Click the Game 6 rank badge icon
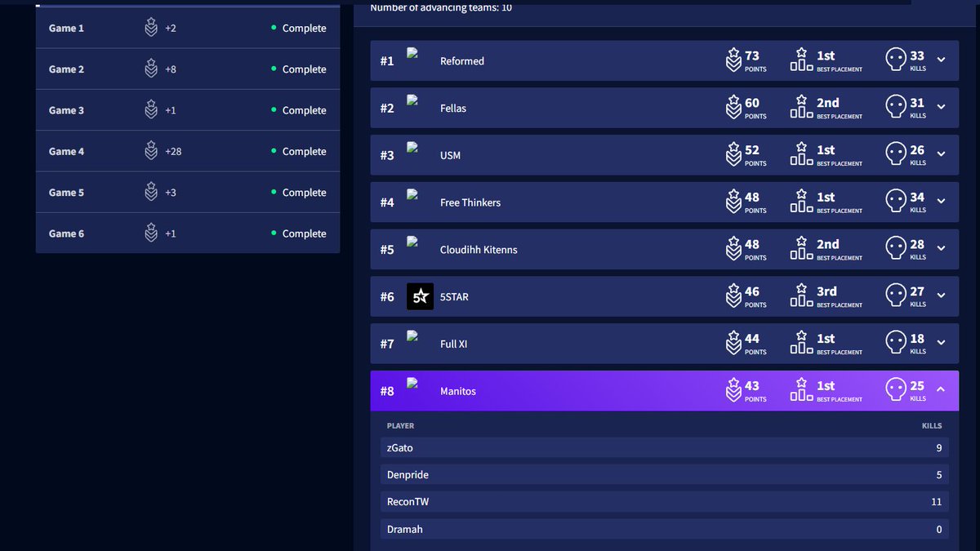 click(151, 233)
